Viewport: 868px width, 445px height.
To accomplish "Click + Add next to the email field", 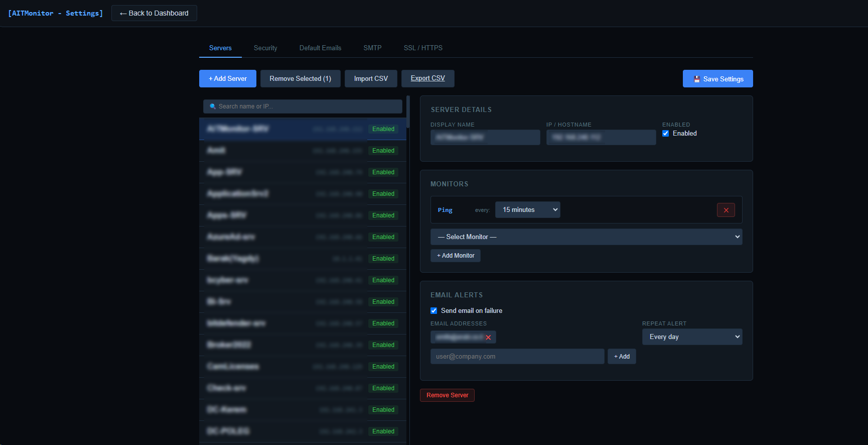I will [x=622, y=357].
